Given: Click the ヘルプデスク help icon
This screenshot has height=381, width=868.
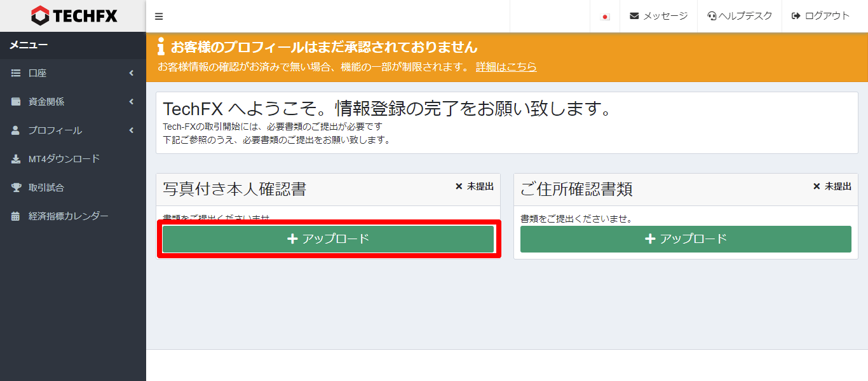Looking at the screenshot, I should [x=712, y=17].
